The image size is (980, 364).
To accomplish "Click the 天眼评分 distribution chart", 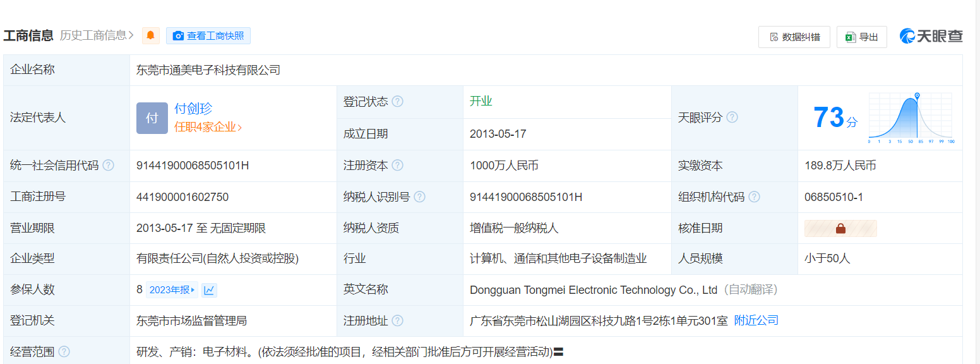I will tap(911, 118).
